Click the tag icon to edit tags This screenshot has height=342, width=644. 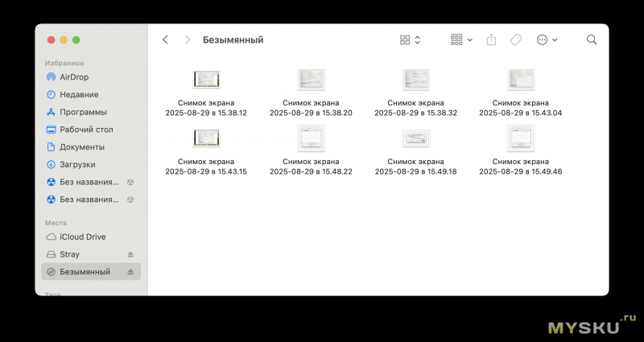pos(516,39)
